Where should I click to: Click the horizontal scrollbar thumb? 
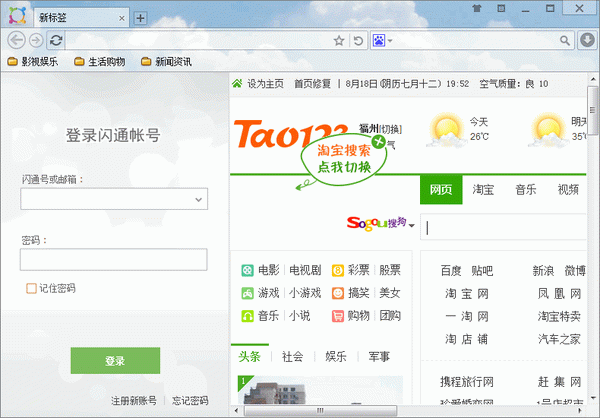tap(320, 411)
